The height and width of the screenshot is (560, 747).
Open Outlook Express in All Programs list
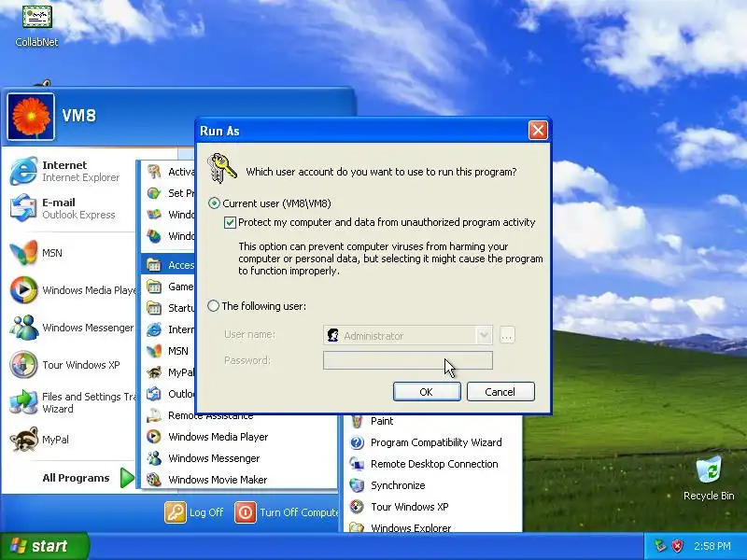tap(169, 394)
